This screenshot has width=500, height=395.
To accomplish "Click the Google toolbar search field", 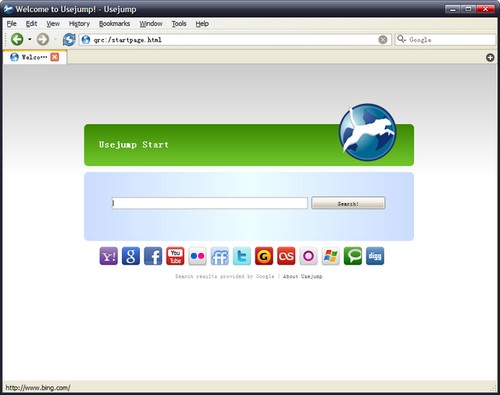I will [x=445, y=40].
